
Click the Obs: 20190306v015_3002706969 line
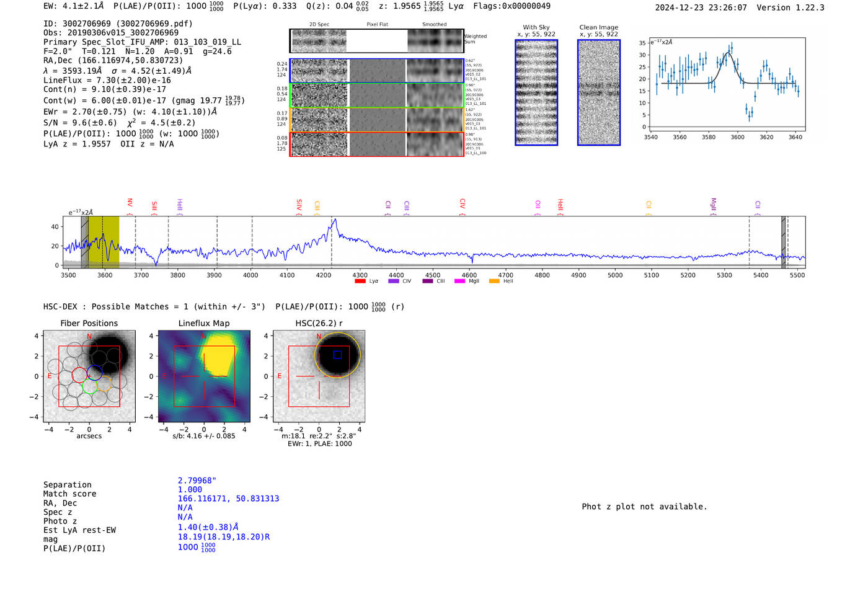[111, 33]
